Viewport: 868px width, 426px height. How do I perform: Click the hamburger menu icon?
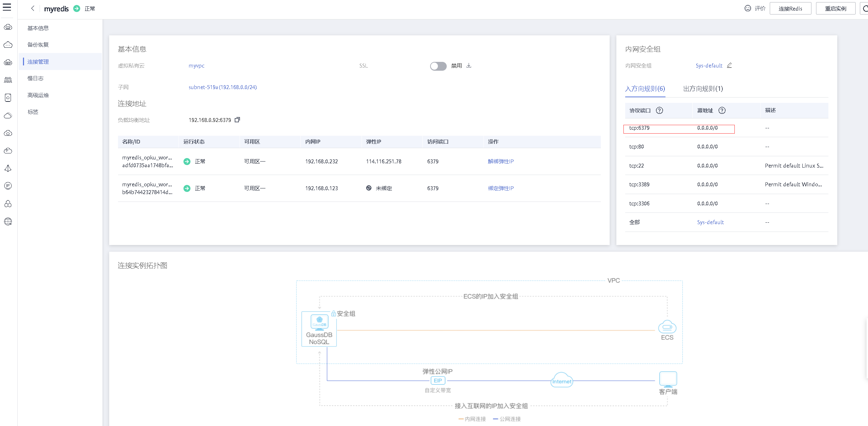point(7,7)
